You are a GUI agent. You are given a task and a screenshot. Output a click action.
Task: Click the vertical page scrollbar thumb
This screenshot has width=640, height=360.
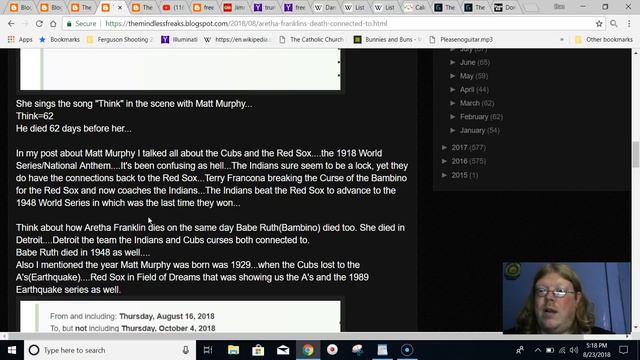636,154
